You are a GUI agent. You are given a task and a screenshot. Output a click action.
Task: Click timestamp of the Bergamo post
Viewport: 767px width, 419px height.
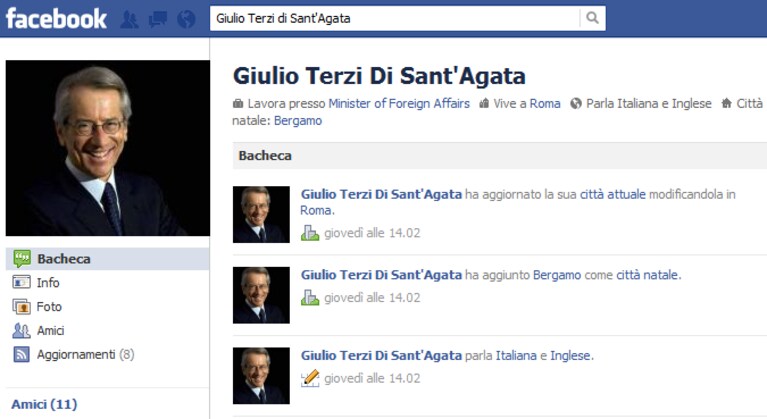tap(372, 298)
